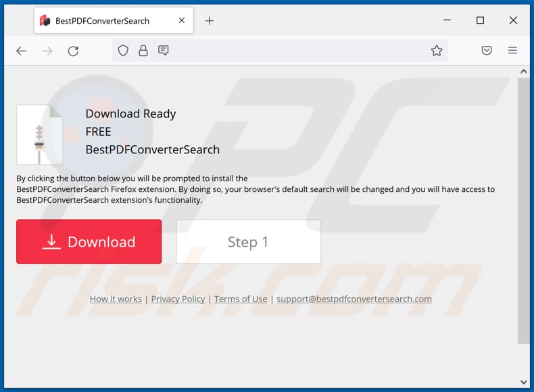Minimize the browser window

(447, 20)
